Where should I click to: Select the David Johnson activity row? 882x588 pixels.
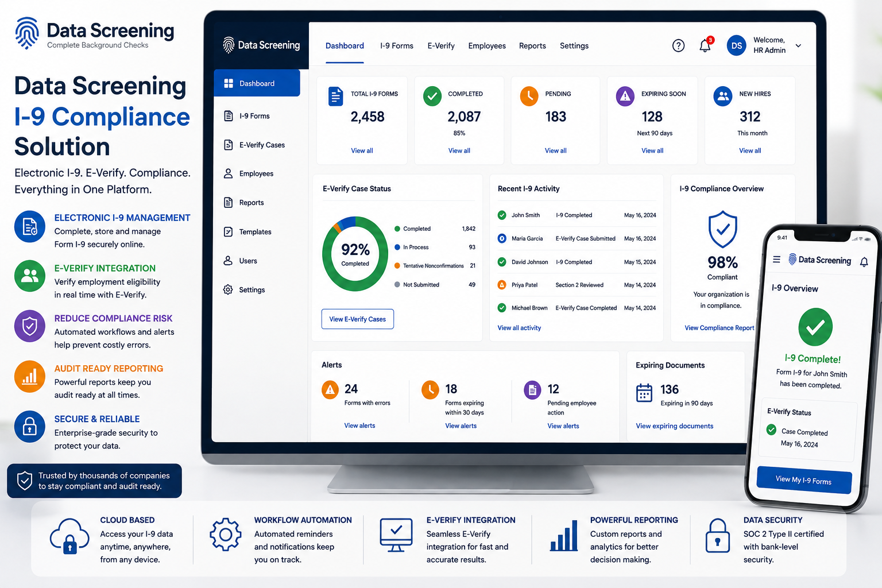coord(577,262)
